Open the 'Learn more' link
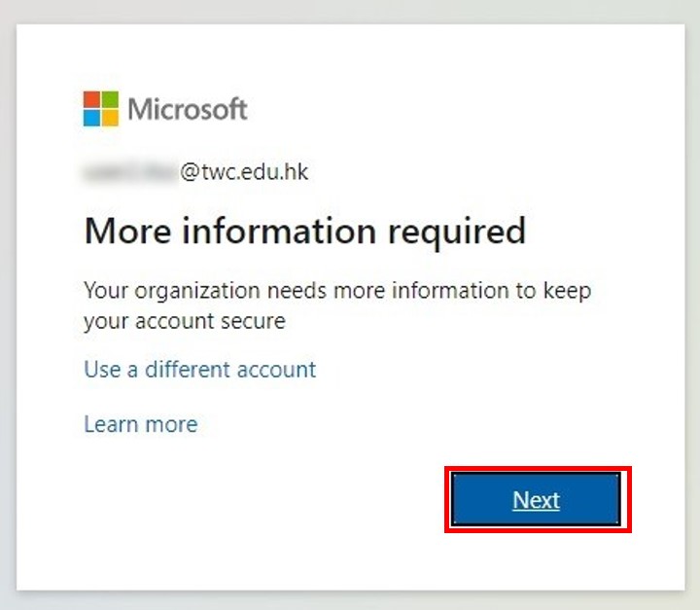The height and width of the screenshot is (610, 700). (x=141, y=424)
